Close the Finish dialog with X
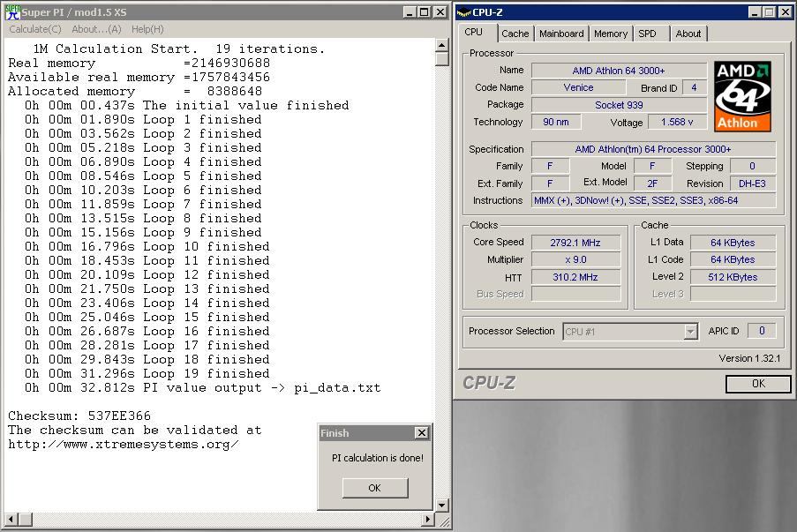 [422, 433]
